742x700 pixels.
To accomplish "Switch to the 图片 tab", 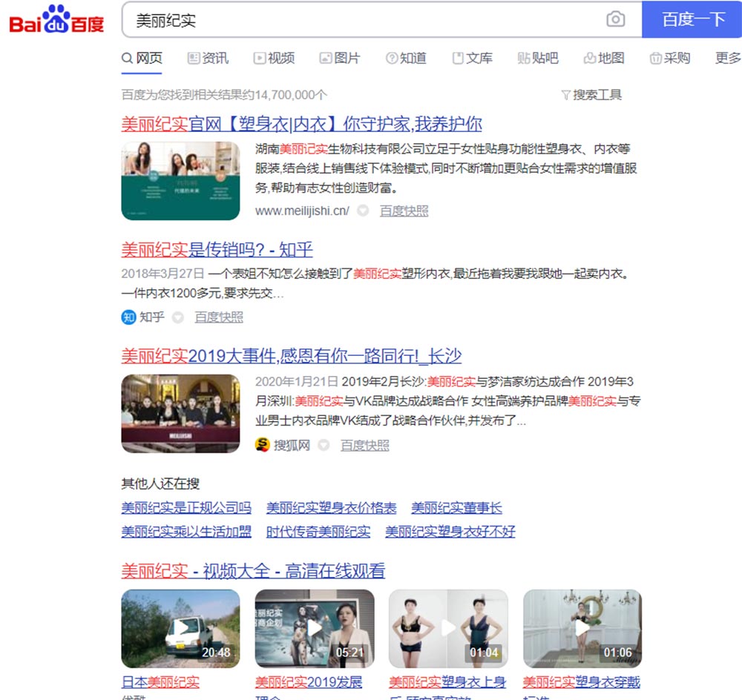I will (x=339, y=58).
